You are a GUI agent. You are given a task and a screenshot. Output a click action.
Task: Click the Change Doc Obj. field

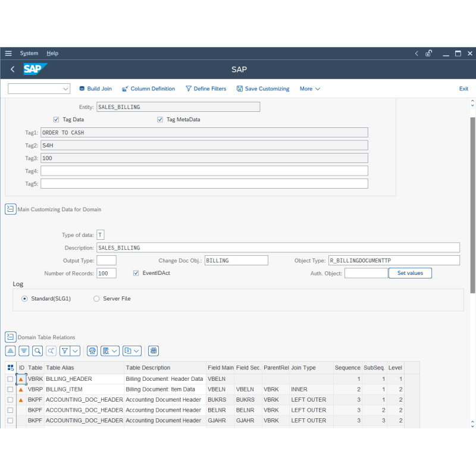pyautogui.click(x=236, y=261)
